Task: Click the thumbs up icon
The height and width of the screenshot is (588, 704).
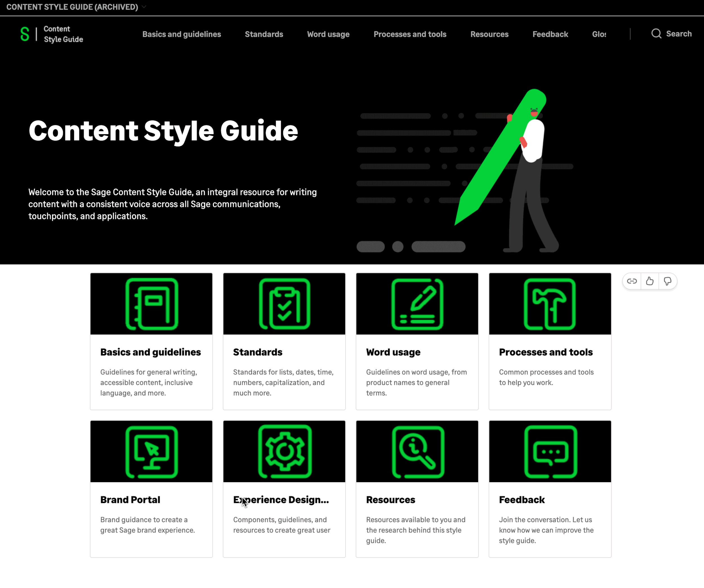Action: tap(650, 281)
